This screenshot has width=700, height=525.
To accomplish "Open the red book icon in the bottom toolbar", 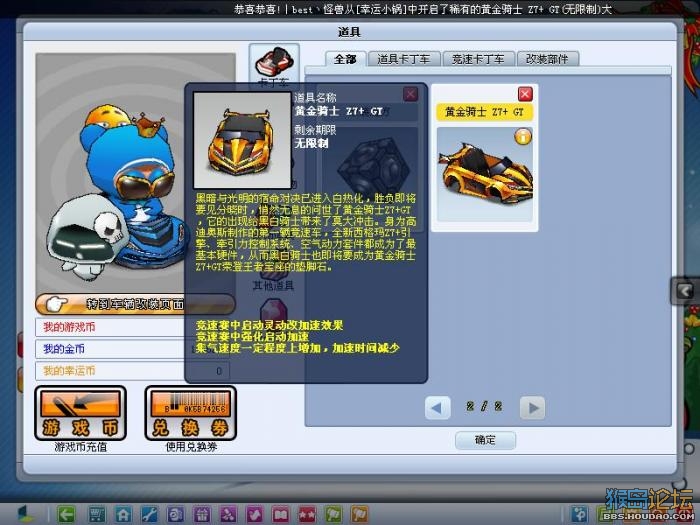I will pos(281,514).
